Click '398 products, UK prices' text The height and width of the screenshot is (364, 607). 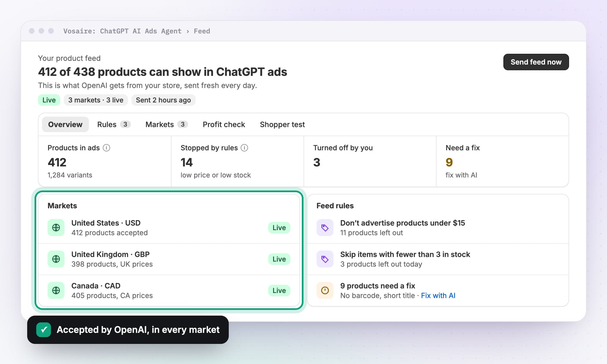tap(112, 264)
